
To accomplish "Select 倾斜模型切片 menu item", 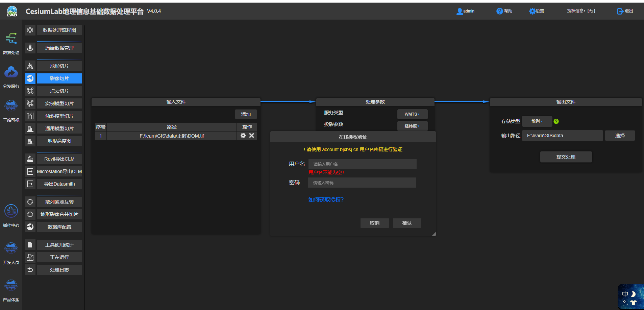I will (59, 116).
